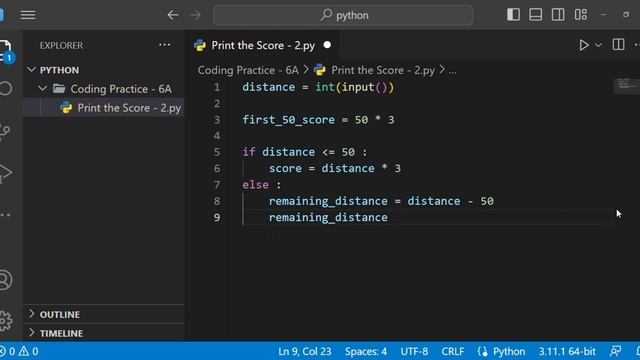Click line number 1 in the gutter
The image size is (640, 360).
(217, 87)
